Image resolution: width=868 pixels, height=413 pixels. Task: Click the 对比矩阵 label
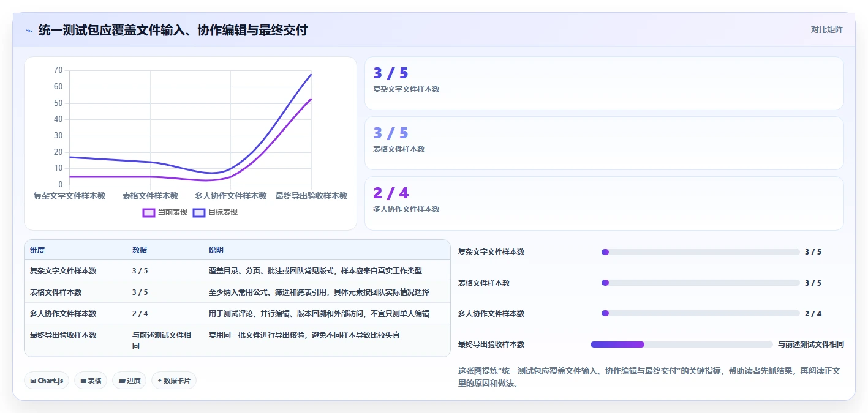(x=826, y=29)
